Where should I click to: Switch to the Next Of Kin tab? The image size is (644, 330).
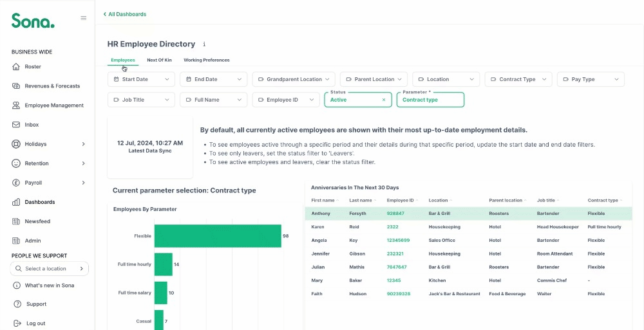pyautogui.click(x=159, y=60)
